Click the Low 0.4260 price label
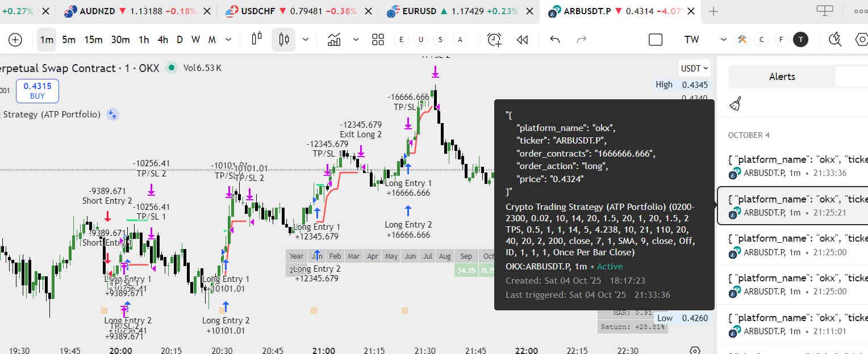The height and width of the screenshot is (354, 868). pos(682,318)
